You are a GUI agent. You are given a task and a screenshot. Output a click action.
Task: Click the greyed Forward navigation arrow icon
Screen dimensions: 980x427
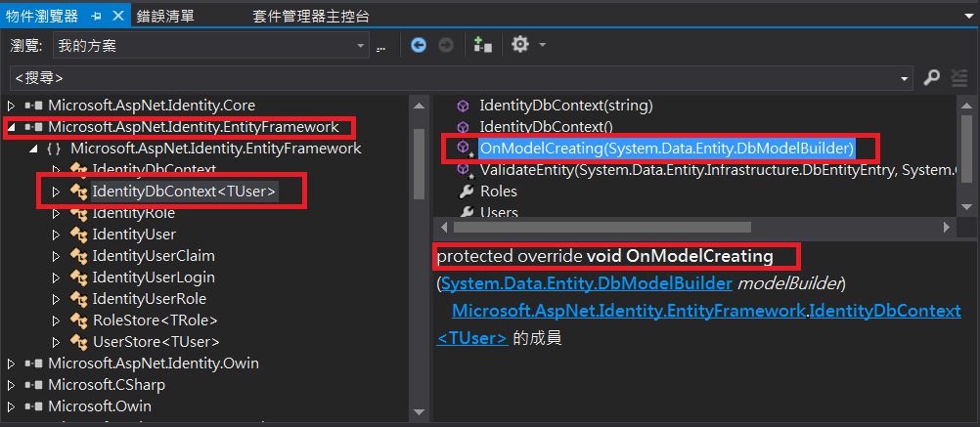pyautogui.click(x=446, y=46)
